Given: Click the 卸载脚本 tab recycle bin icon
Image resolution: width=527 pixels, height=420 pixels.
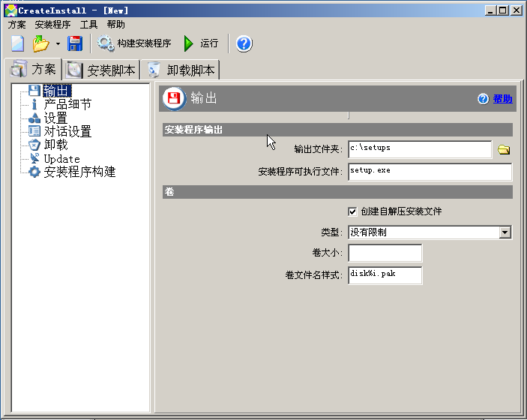Looking at the screenshot, I should [154, 70].
